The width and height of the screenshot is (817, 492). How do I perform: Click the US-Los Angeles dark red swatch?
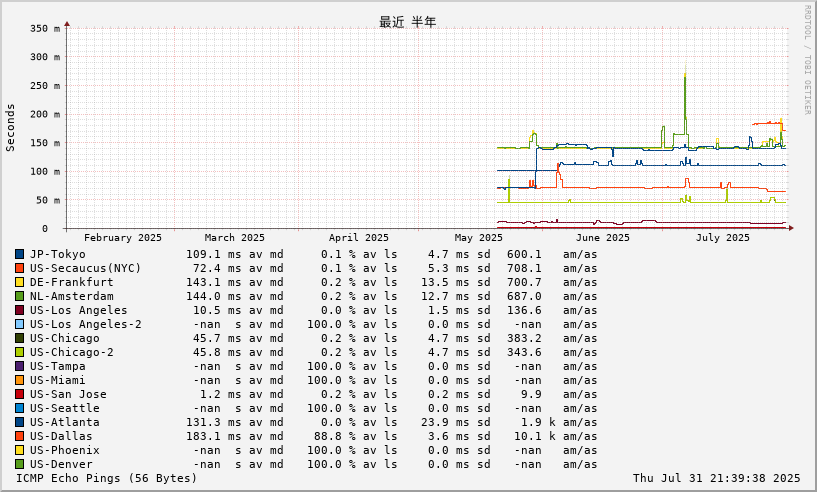click(19, 311)
